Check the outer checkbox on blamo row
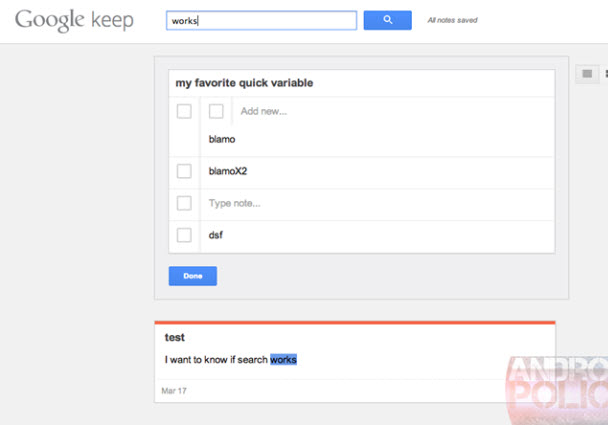This screenshot has width=608, height=425. pyautogui.click(x=184, y=111)
